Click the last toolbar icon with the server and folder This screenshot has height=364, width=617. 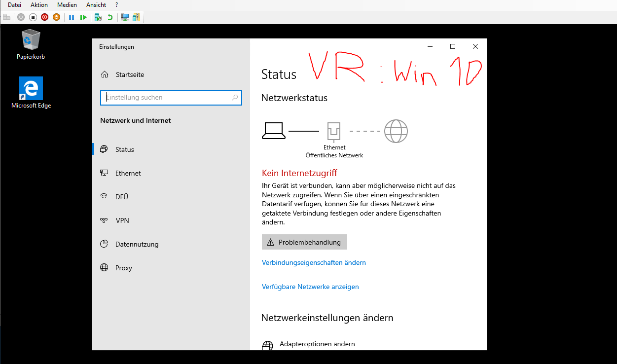click(136, 17)
